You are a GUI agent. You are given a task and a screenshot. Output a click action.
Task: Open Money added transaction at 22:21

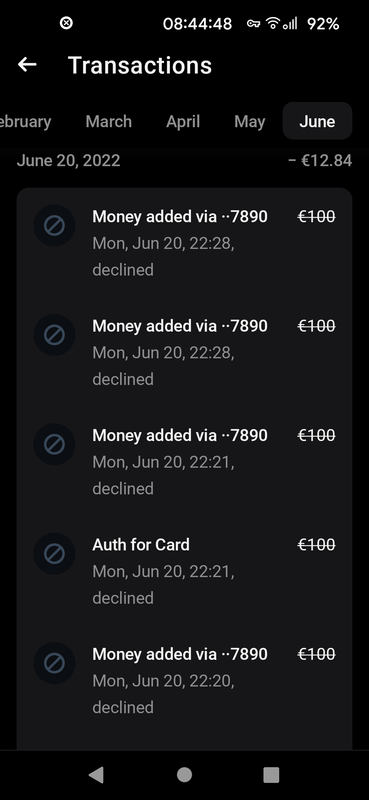click(x=184, y=462)
